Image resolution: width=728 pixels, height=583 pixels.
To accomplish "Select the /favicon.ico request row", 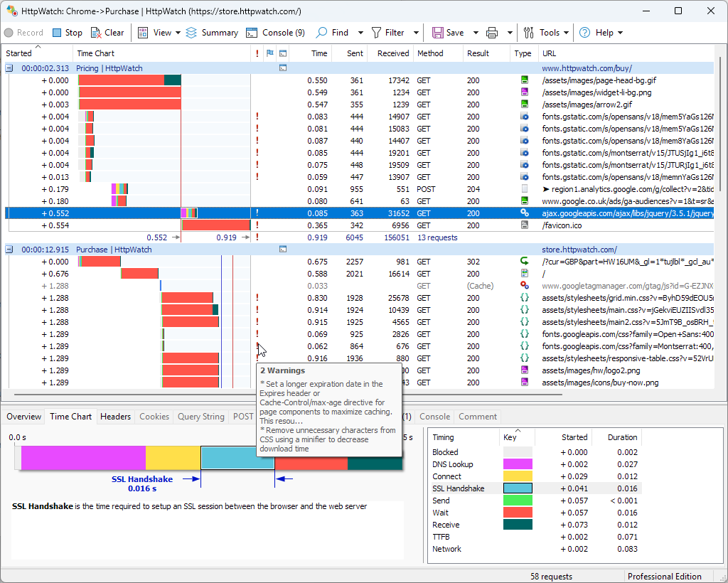I will pyautogui.click(x=359, y=225).
